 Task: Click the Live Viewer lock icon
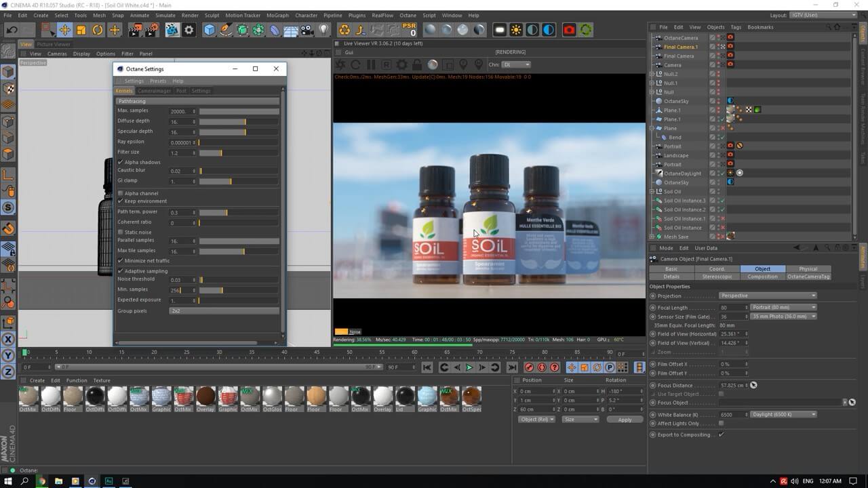pos(417,64)
